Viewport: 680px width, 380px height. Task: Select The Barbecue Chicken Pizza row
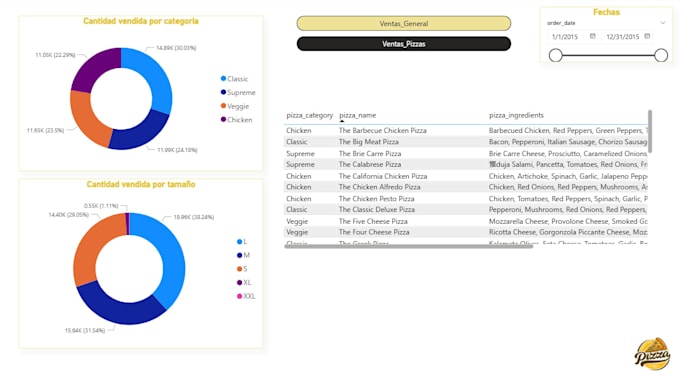click(466, 130)
